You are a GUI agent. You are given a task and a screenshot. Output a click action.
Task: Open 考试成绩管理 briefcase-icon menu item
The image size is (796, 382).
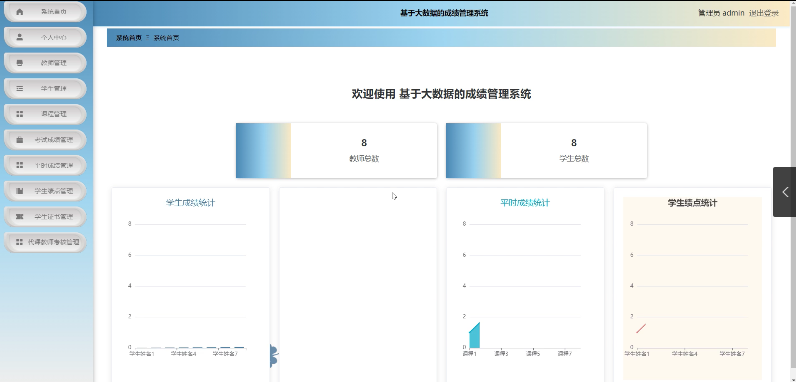(45, 140)
